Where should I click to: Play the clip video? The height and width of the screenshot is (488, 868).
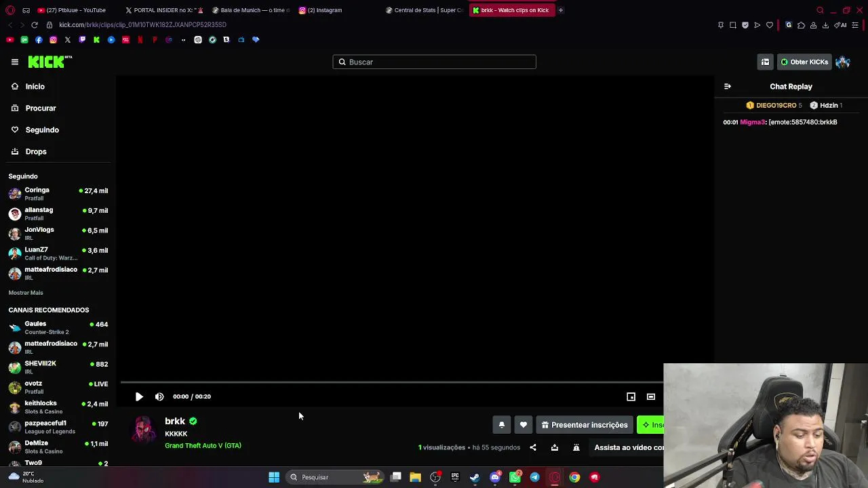[139, 396]
